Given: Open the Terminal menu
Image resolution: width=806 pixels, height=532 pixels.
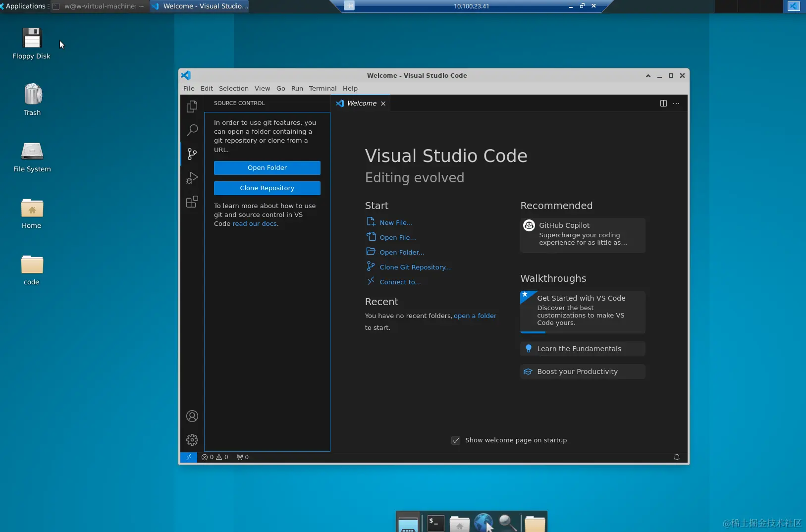Looking at the screenshot, I should point(322,88).
